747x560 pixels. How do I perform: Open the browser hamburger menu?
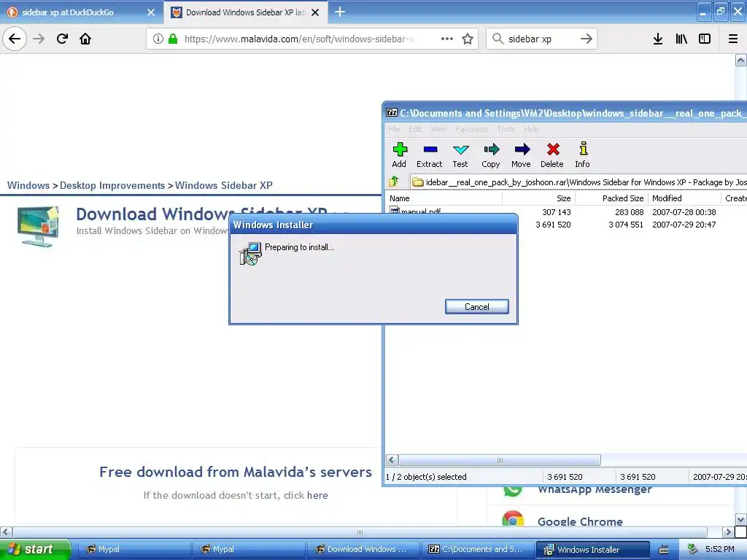[733, 39]
